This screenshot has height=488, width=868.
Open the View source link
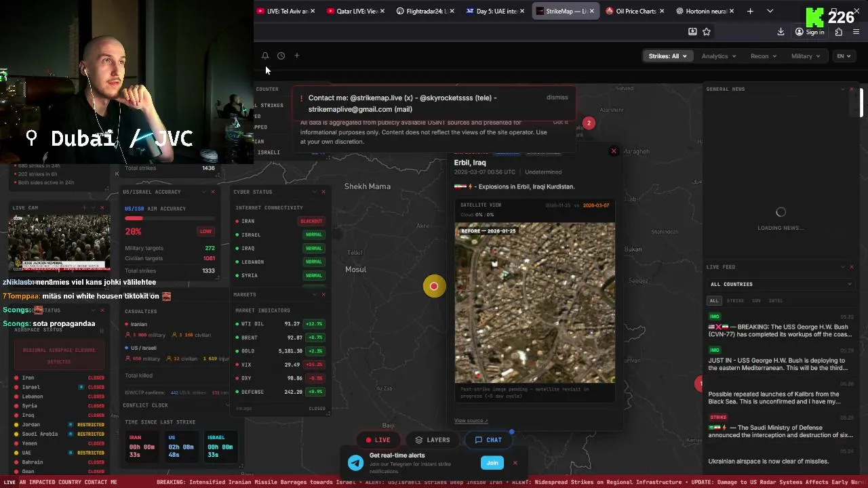coord(471,421)
